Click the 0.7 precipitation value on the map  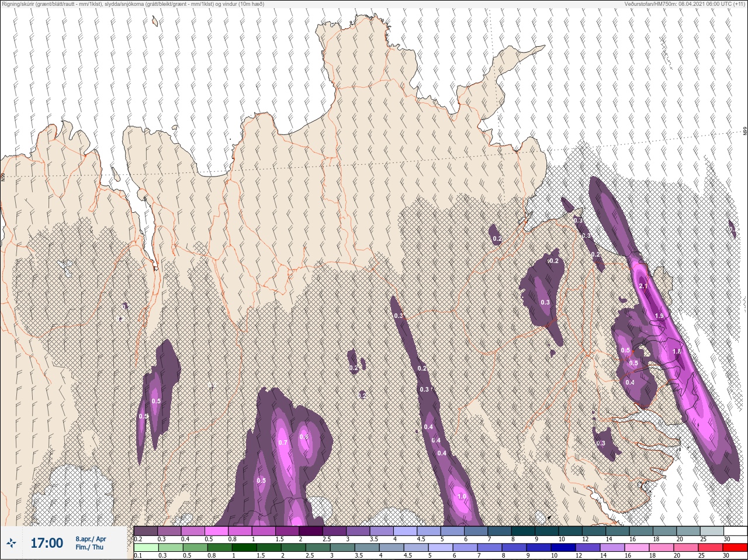(283, 443)
